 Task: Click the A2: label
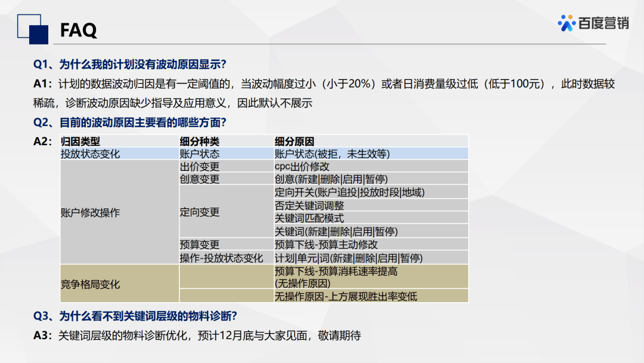[x=43, y=141]
